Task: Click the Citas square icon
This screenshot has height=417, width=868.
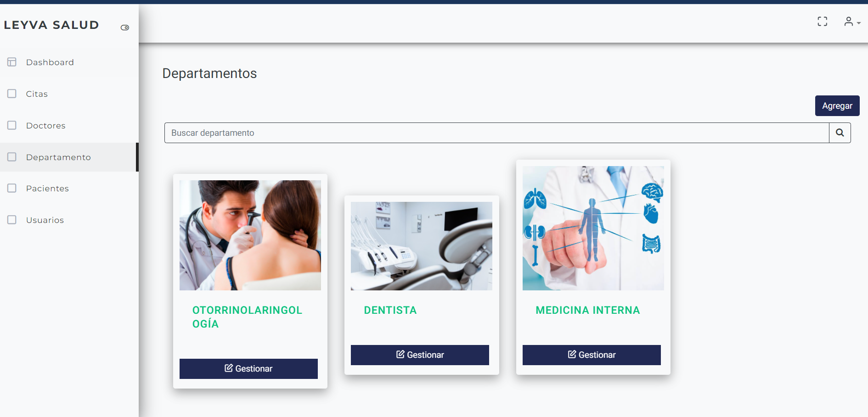Action: click(12, 94)
